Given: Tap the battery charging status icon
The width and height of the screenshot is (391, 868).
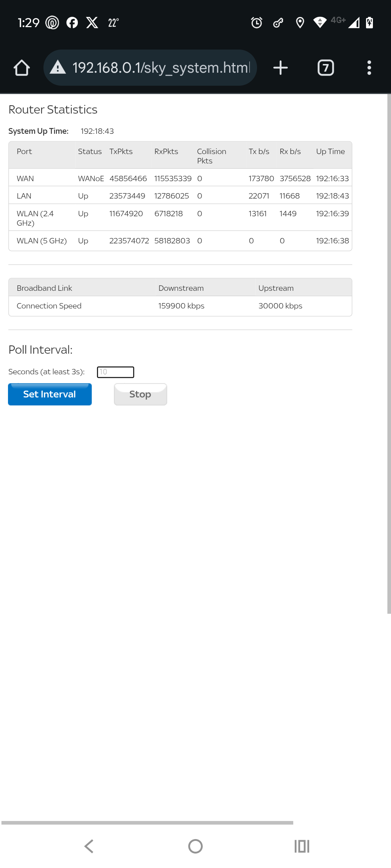Looking at the screenshot, I should pos(369,22).
